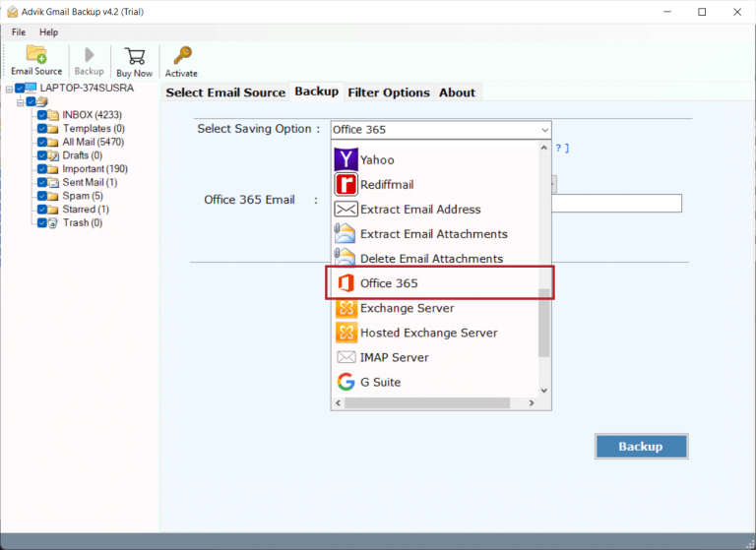
Task: Uncheck the INBOX (4233) checkbox
Action: pyautogui.click(x=42, y=115)
